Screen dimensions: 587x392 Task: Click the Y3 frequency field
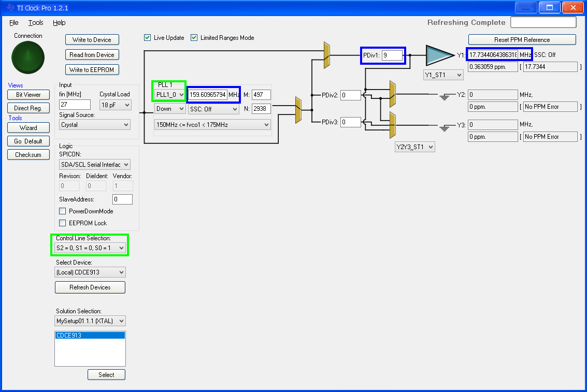click(493, 125)
